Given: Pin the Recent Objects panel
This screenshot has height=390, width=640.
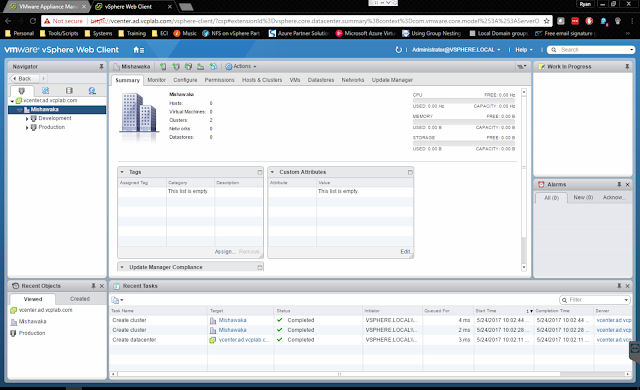Looking at the screenshot, I should [x=93, y=286].
